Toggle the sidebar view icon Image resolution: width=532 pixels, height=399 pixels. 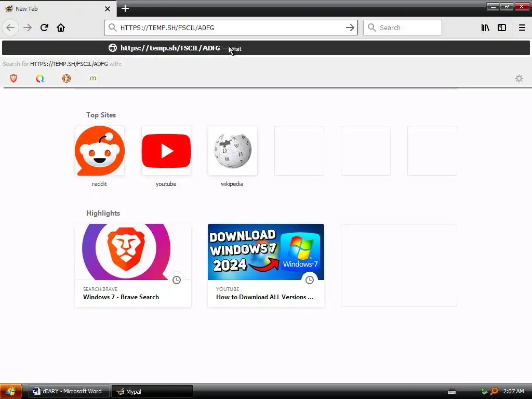click(x=502, y=28)
